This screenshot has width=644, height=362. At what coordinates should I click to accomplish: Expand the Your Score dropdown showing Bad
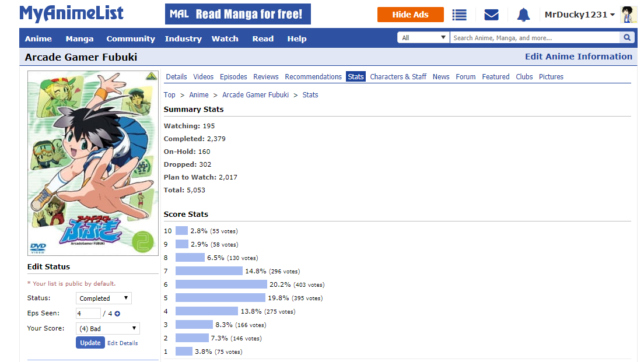108,329
